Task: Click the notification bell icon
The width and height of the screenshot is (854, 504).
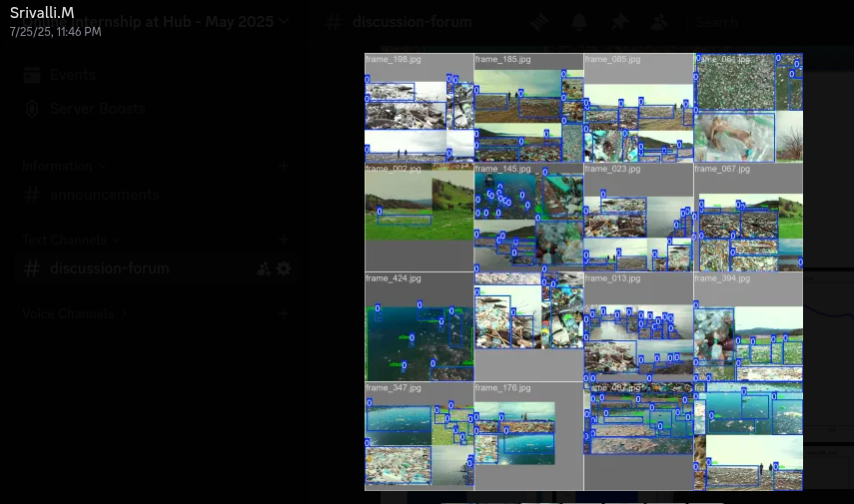Action: tap(579, 22)
